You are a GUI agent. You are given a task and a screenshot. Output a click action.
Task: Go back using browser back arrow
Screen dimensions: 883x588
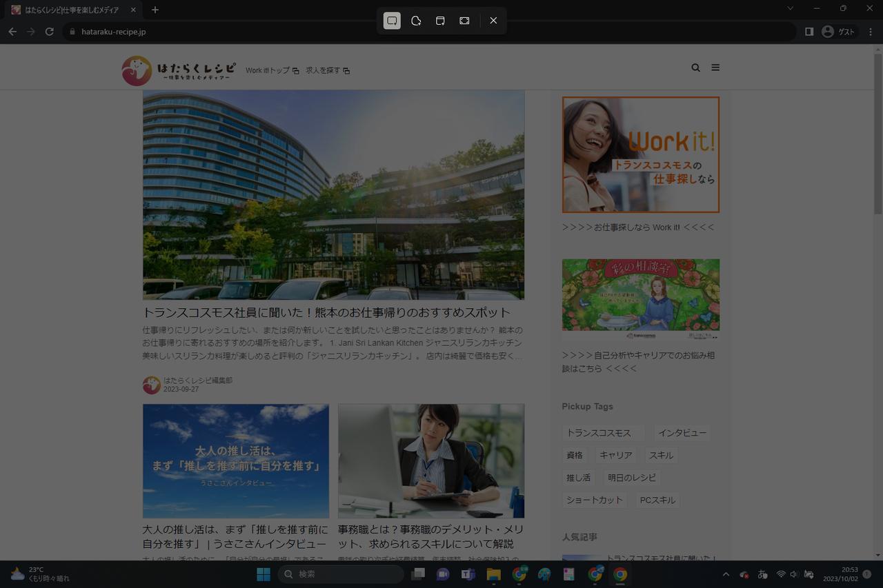12,32
